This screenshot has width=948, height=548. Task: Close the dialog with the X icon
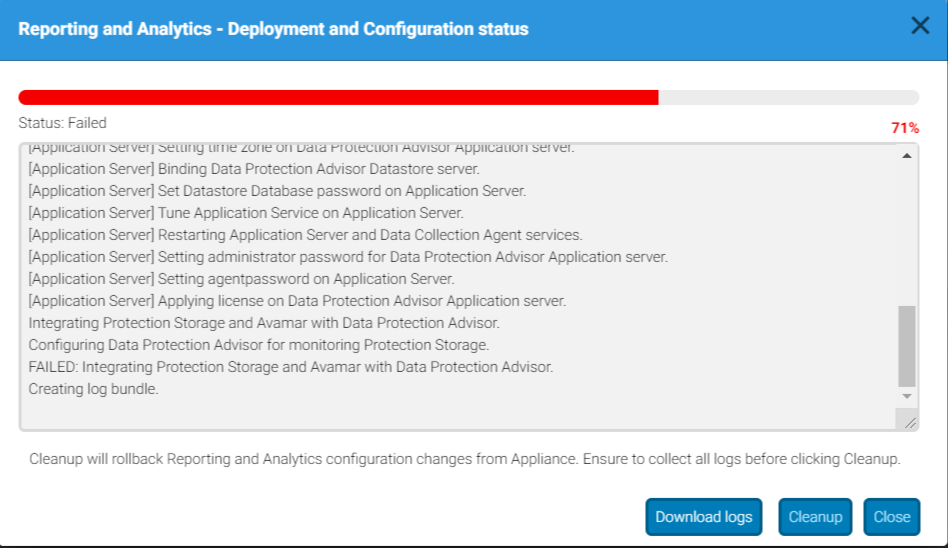tap(920, 27)
